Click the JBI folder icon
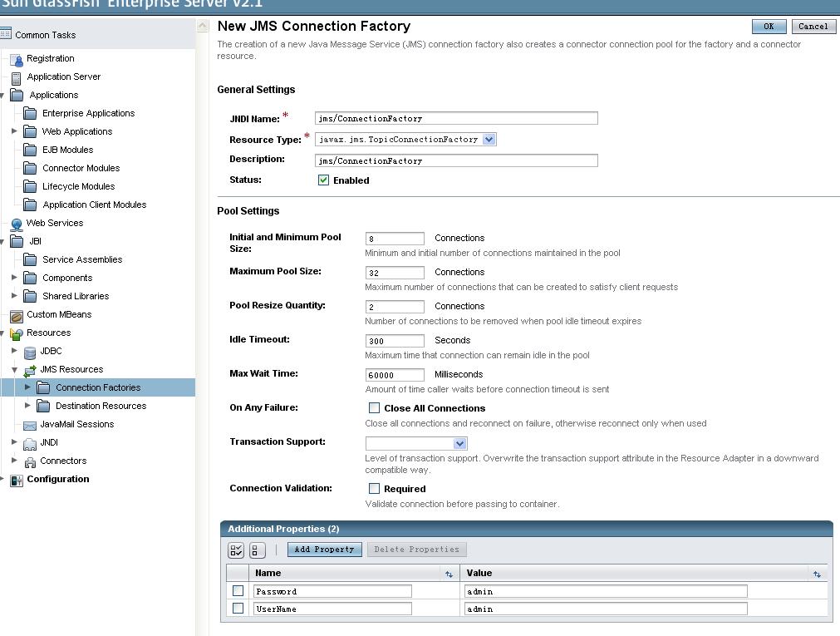This screenshot has height=636, width=840. pyautogui.click(x=17, y=241)
